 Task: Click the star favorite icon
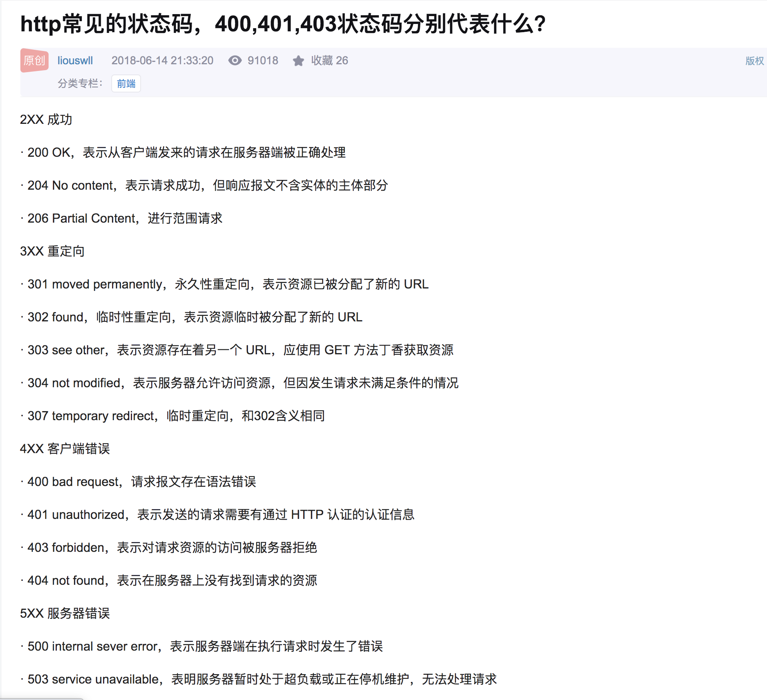[298, 61]
